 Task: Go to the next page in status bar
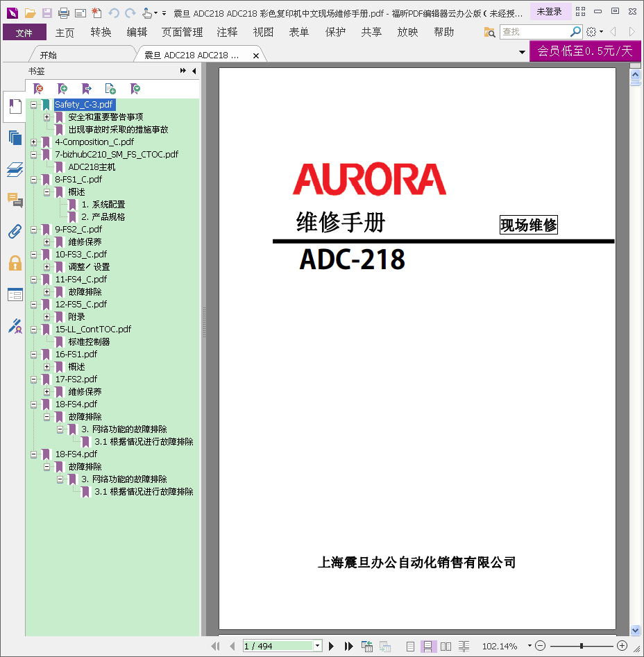[331, 646]
